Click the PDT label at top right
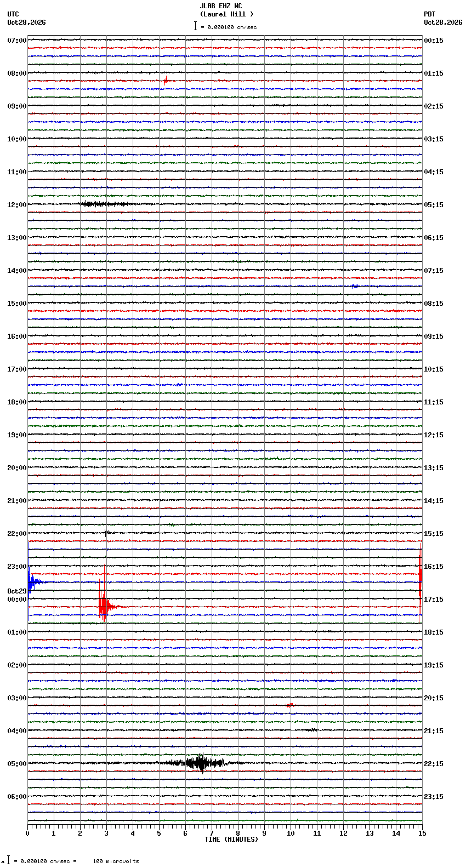Screen dimensions: 466x868 430,14
